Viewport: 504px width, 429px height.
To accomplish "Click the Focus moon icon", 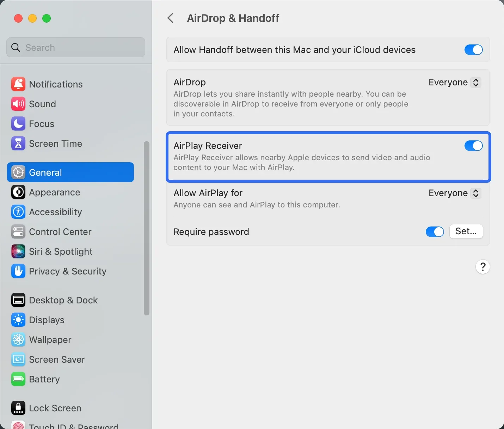I will 18,123.
